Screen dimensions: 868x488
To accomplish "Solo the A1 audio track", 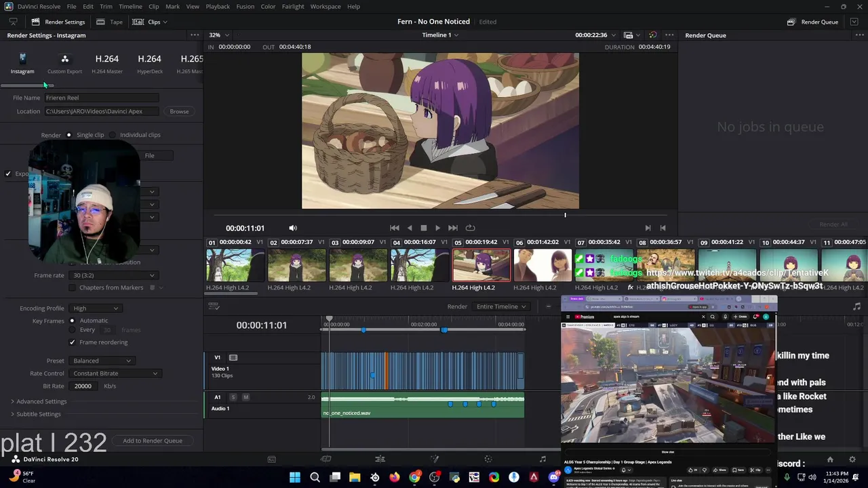I will (233, 397).
